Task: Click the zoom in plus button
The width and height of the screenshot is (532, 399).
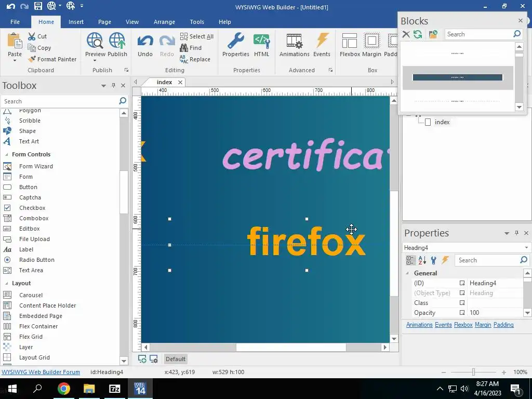Action: click(504, 372)
